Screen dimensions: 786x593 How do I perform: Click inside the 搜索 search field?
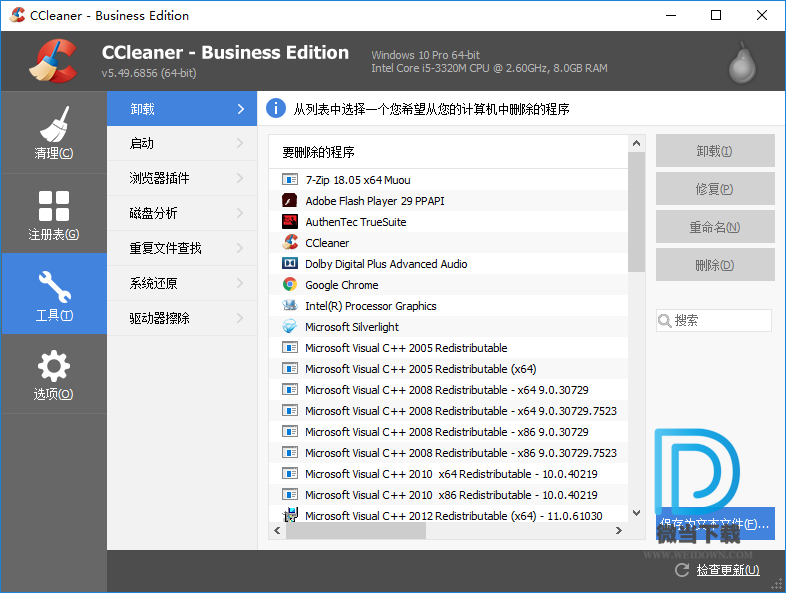point(714,320)
